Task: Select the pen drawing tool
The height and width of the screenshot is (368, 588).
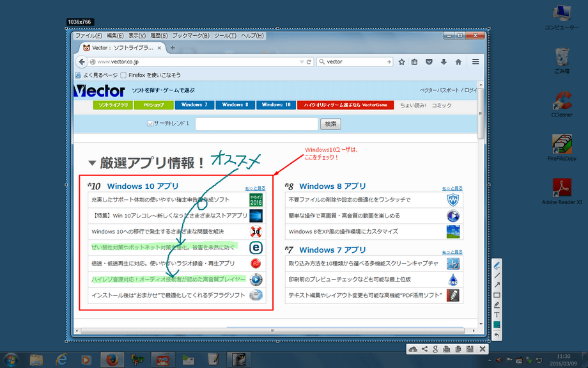Action: (497, 266)
